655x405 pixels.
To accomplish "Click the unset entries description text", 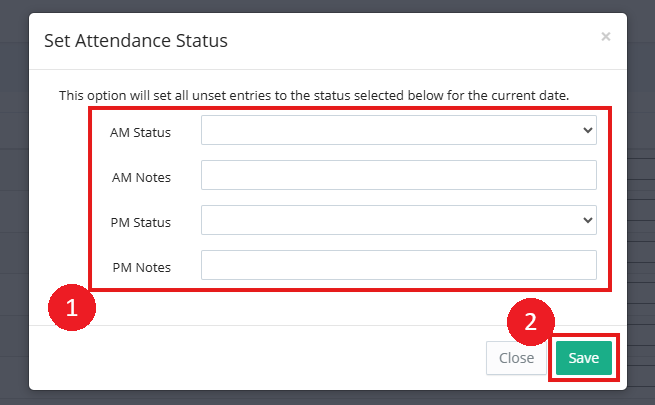I will [313, 96].
